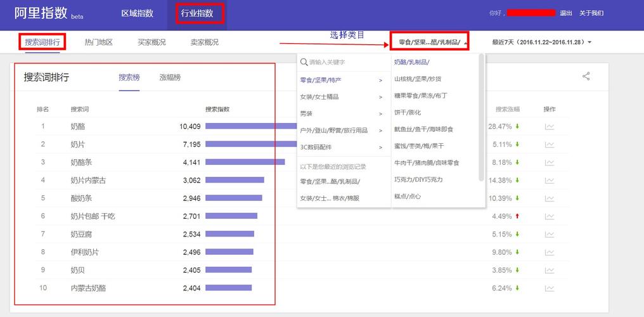Click the index bar for 内蒙古奶酪
This screenshot has width=644, height=317.
(228, 288)
